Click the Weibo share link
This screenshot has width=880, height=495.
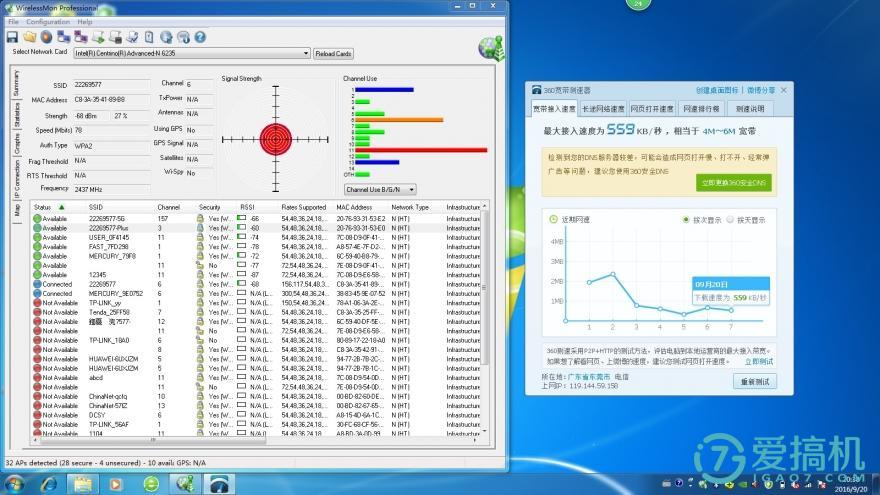[x=761, y=90]
